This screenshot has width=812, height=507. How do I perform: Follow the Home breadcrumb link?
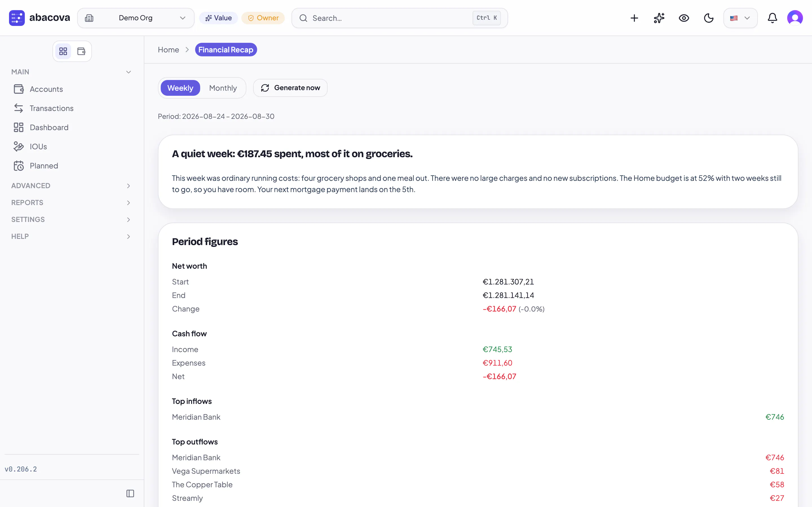(x=168, y=50)
